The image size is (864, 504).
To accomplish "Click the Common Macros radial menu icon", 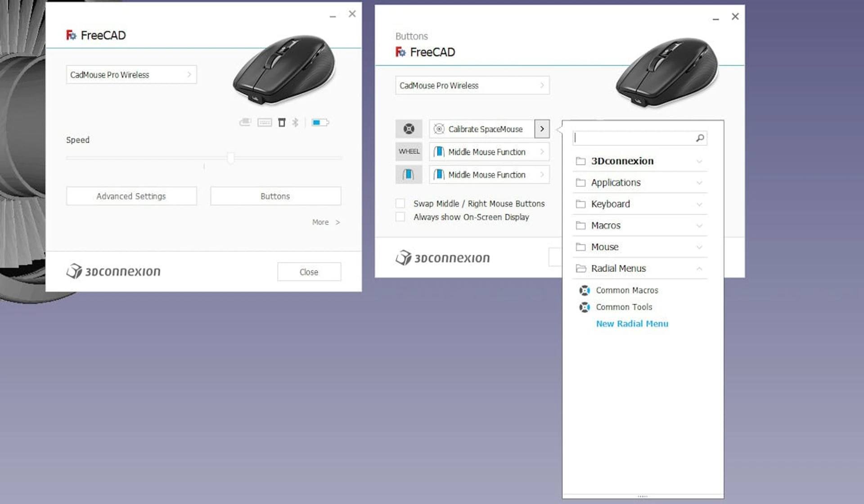I will tap(584, 290).
